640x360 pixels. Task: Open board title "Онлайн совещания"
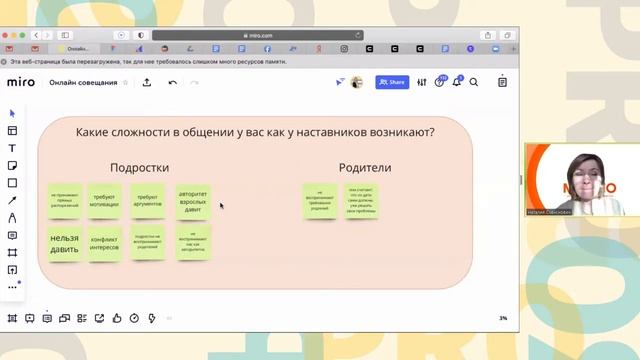click(83, 82)
